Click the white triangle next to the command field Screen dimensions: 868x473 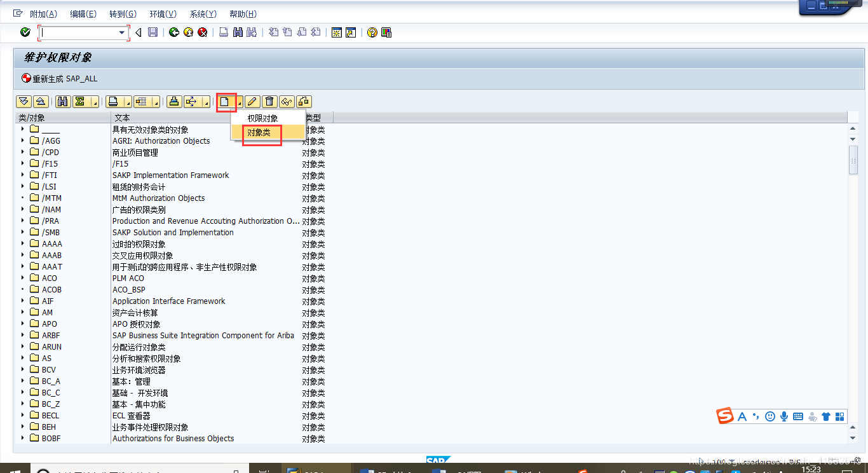coord(139,32)
